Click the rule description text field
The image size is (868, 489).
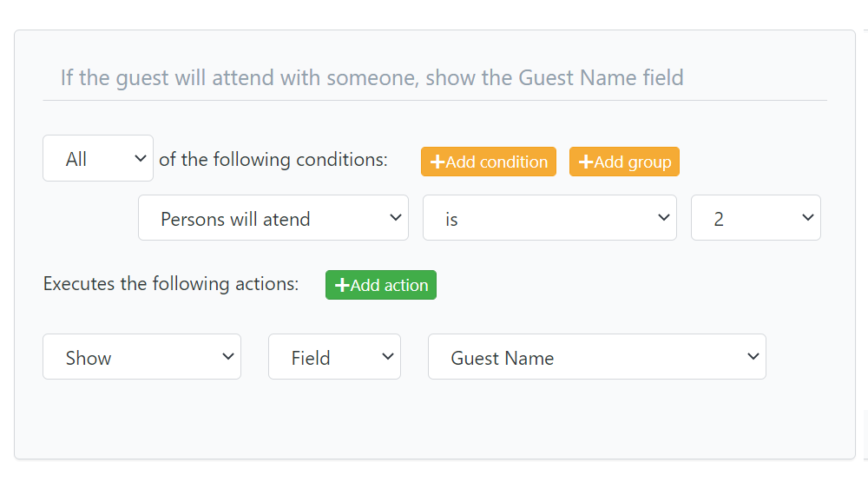(434, 78)
